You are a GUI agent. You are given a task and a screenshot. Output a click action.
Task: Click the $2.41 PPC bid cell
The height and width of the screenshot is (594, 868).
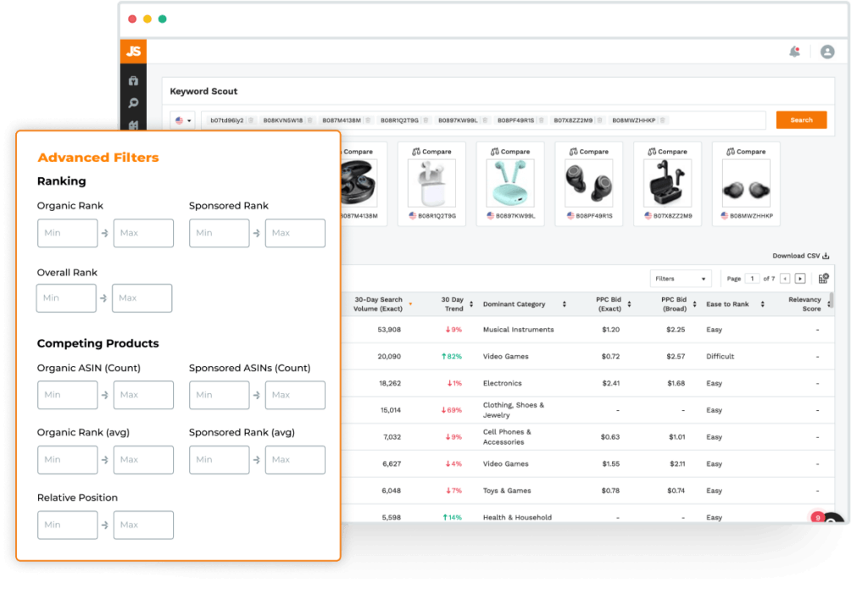[610, 383]
